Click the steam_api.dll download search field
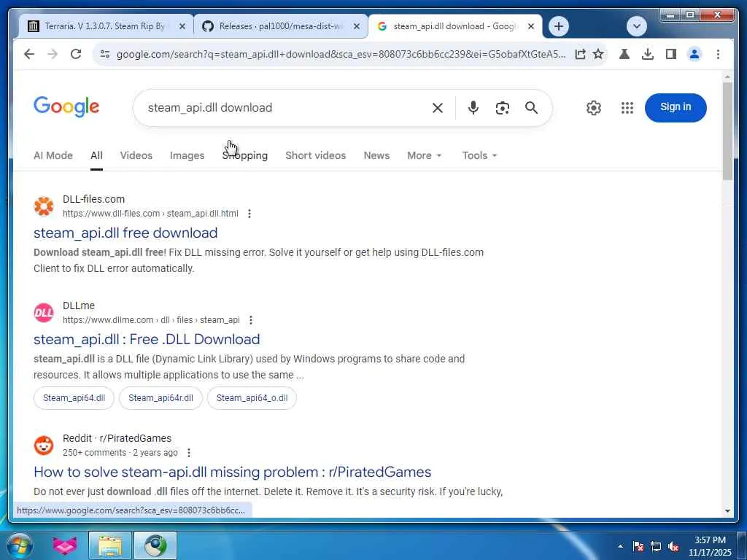The image size is (747, 560). (286, 108)
